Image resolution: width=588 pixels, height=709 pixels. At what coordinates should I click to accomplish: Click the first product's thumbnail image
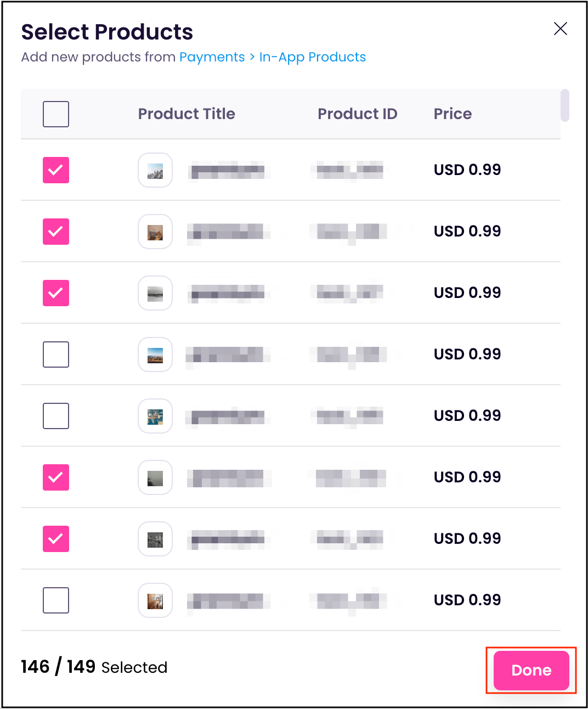155,170
